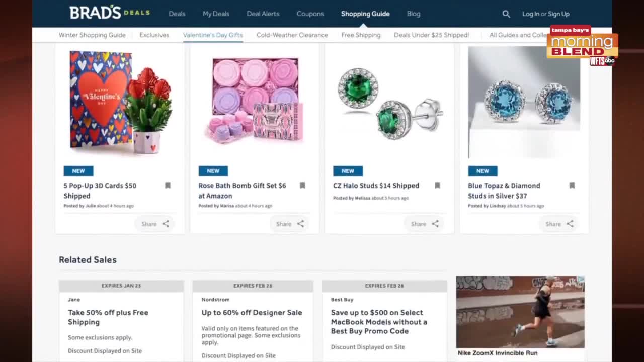644x362 pixels.
Task: Bookmark the Rose Bath Bomb Gift Set deal
Action: tap(302, 186)
